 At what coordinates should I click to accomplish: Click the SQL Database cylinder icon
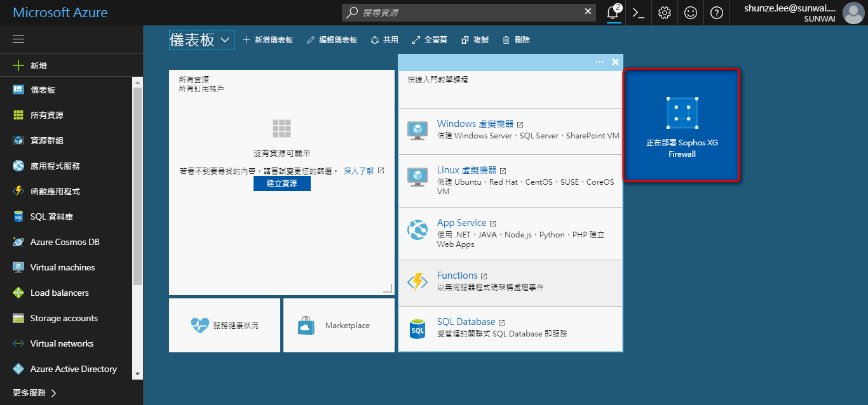(x=417, y=329)
